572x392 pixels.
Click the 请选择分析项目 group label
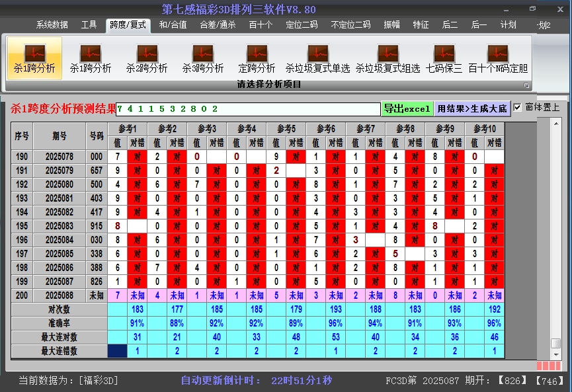click(269, 84)
